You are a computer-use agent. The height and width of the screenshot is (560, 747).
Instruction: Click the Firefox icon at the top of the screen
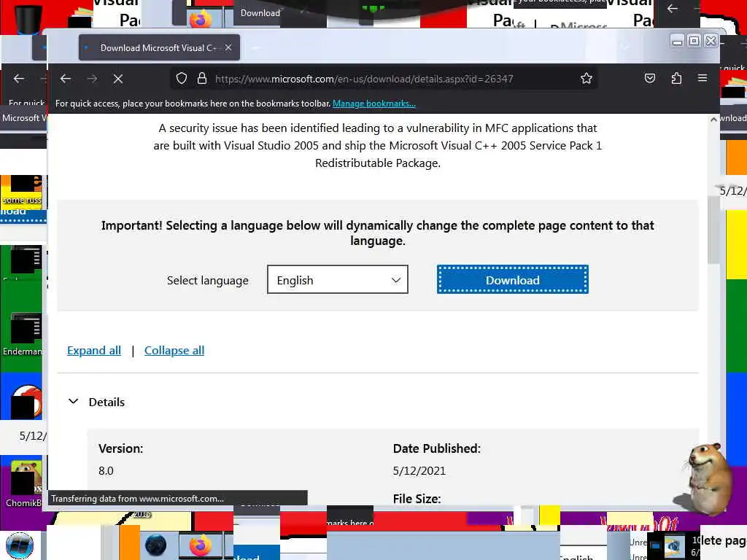(x=201, y=20)
